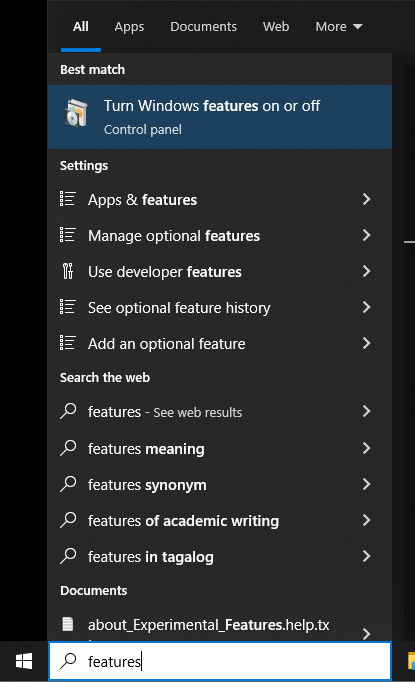Open Turn Windows features on or off
The height and width of the screenshot is (682, 415).
220,117
